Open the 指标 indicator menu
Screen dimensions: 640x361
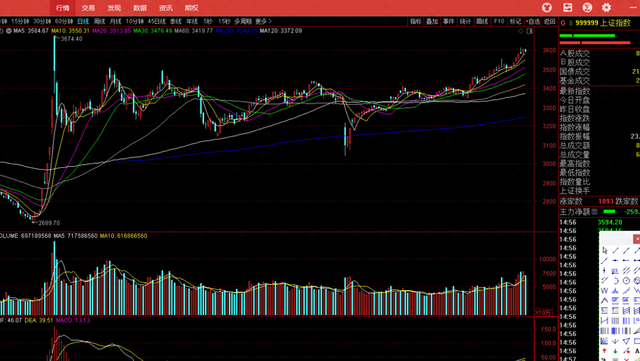click(416, 21)
